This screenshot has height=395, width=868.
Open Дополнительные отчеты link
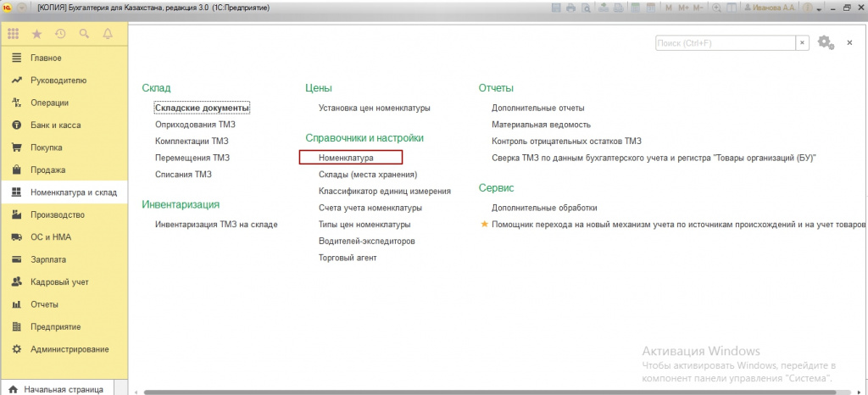pos(538,108)
